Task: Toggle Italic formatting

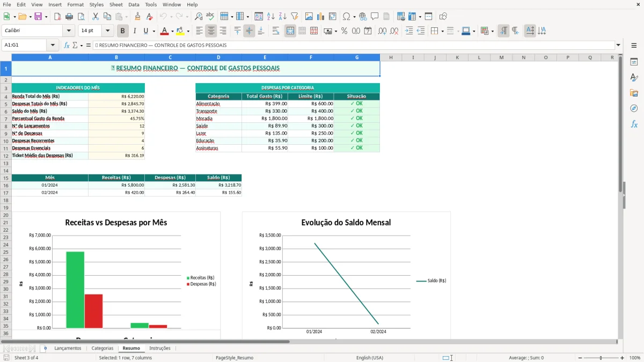Action: pyautogui.click(x=134, y=31)
